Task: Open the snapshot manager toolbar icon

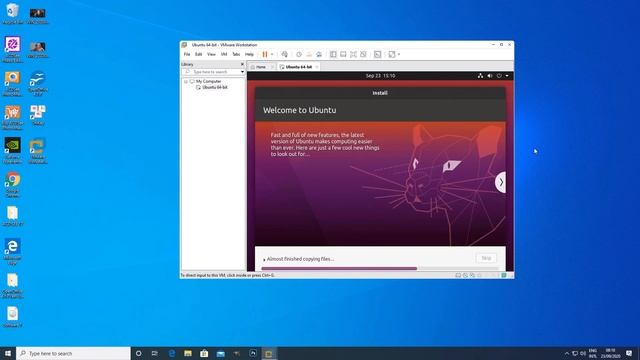Action: coord(319,54)
